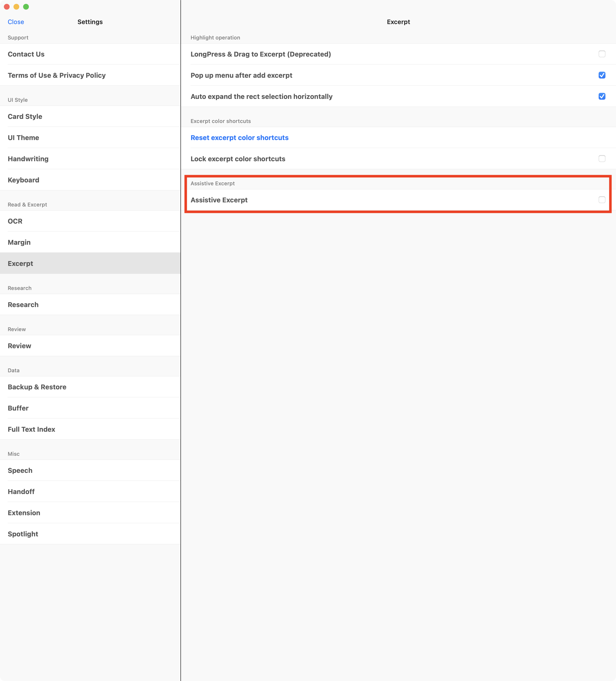616x681 pixels.
Task: Open Handwriting settings page
Action: pos(28,159)
